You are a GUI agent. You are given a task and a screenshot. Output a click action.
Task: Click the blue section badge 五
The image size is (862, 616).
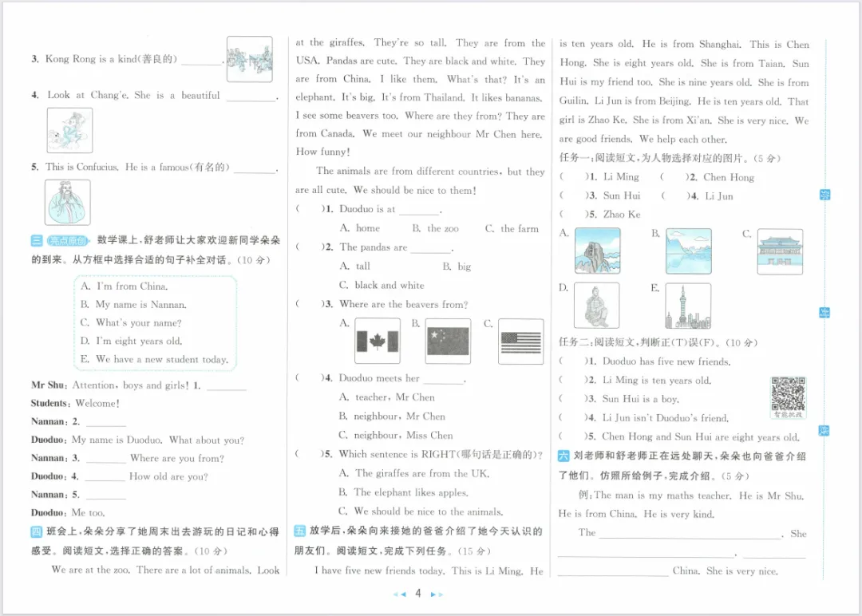[299, 529]
